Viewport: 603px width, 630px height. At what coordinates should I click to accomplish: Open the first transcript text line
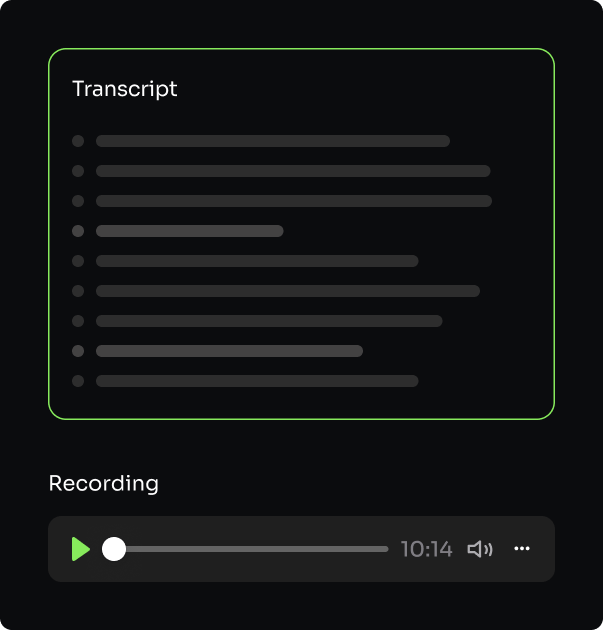pos(273,141)
